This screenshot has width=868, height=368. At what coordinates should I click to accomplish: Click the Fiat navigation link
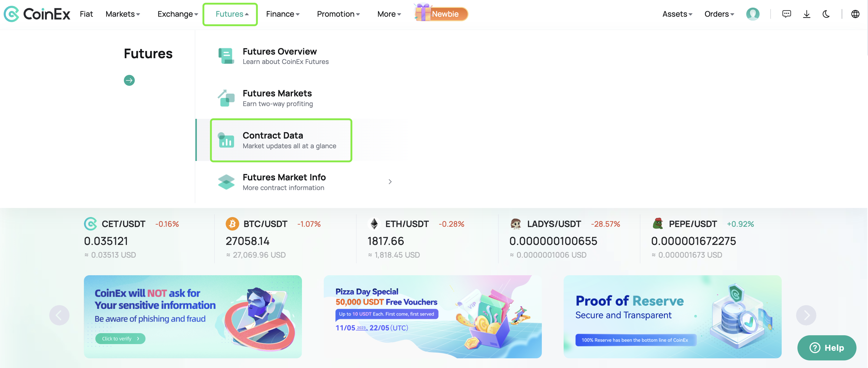[x=86, y=14]
